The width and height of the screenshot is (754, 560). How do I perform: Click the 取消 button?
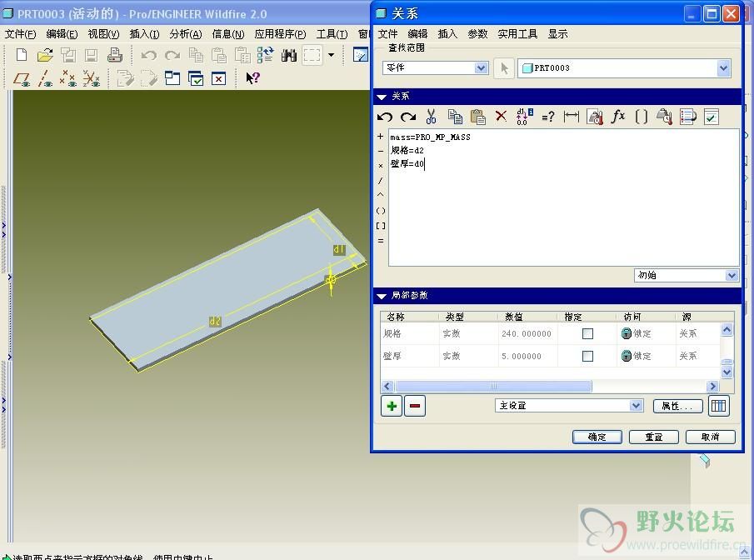point(710,437)
